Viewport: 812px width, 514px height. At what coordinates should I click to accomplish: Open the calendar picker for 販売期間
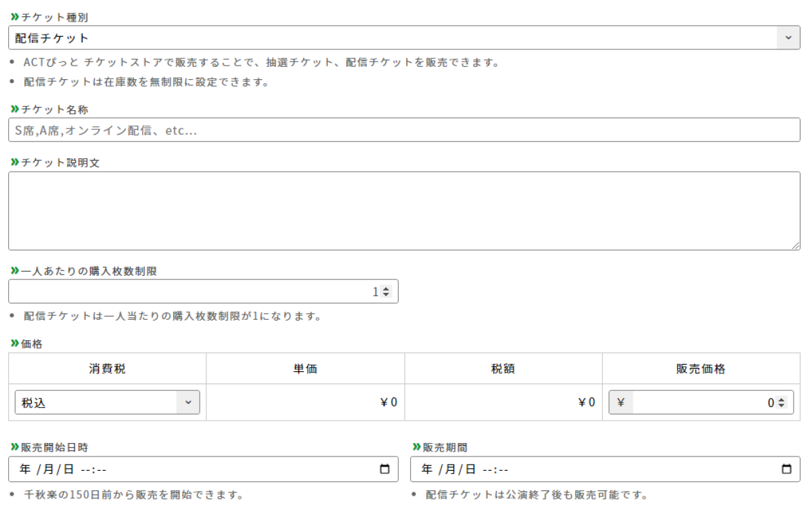click(786, 469)
